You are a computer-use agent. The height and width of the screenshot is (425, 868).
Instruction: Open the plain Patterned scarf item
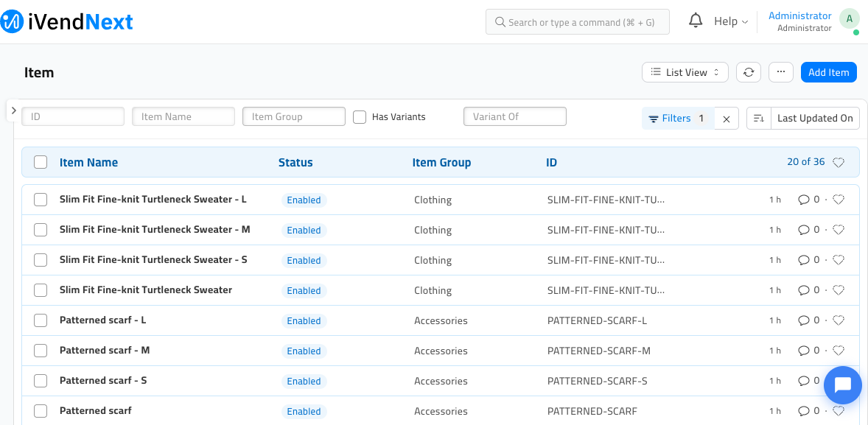click(95, 410)
